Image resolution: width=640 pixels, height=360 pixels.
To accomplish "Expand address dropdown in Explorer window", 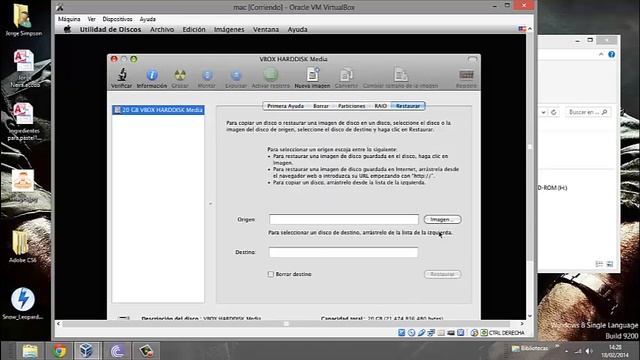I will point(543,112).
